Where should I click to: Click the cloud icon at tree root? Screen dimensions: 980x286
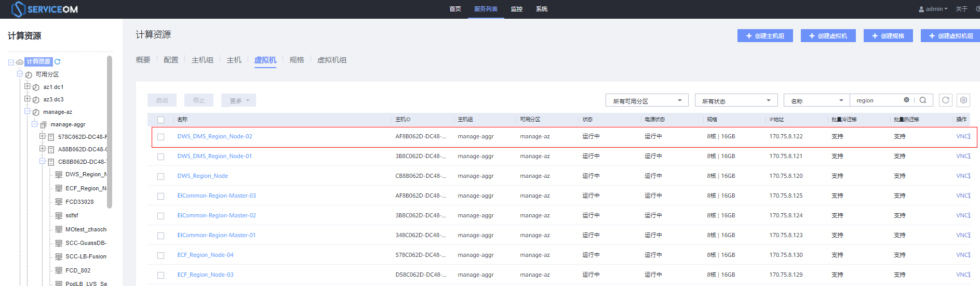click(x=19, y=62)
